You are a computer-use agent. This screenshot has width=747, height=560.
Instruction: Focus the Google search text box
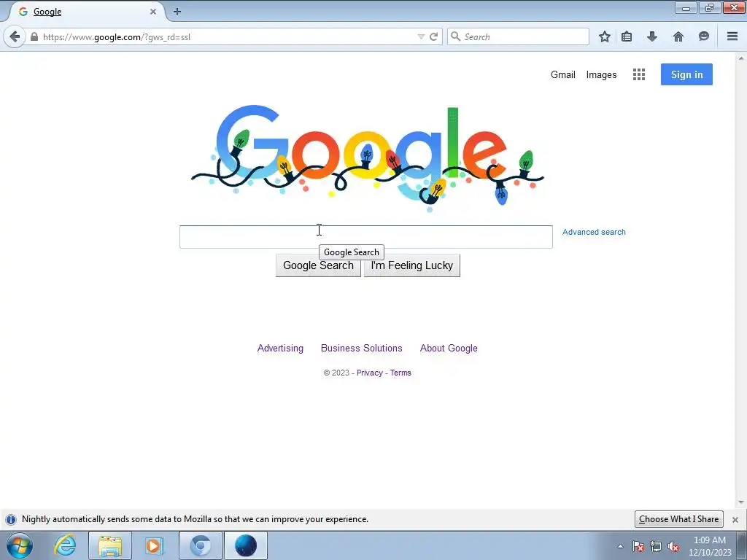click(366, 237)
